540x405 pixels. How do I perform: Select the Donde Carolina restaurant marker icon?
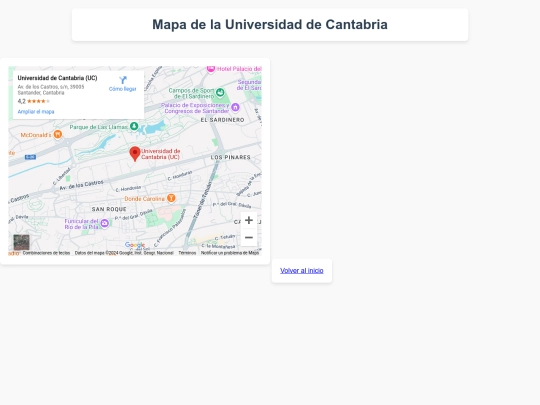[x=171, y=198]
